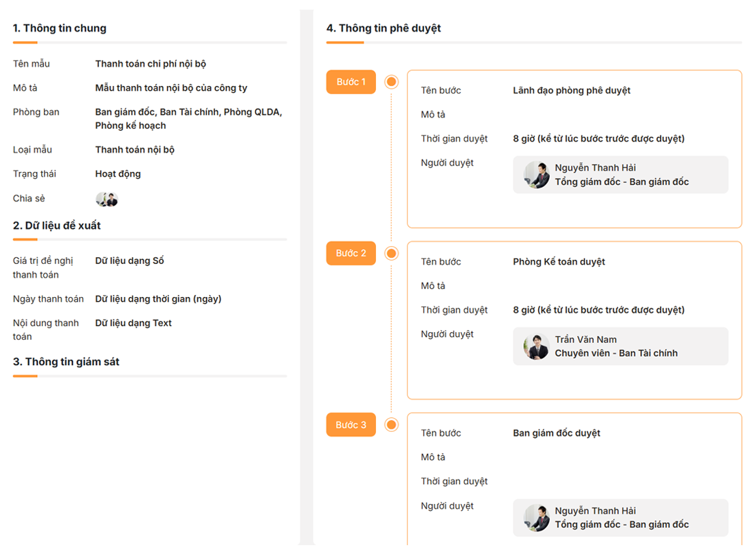Image resolution: width=756 pixels, height=550 pixels.
Task: Click Trần Văn Nam's avatar in step 2
Action: click(x=536, y=346)
